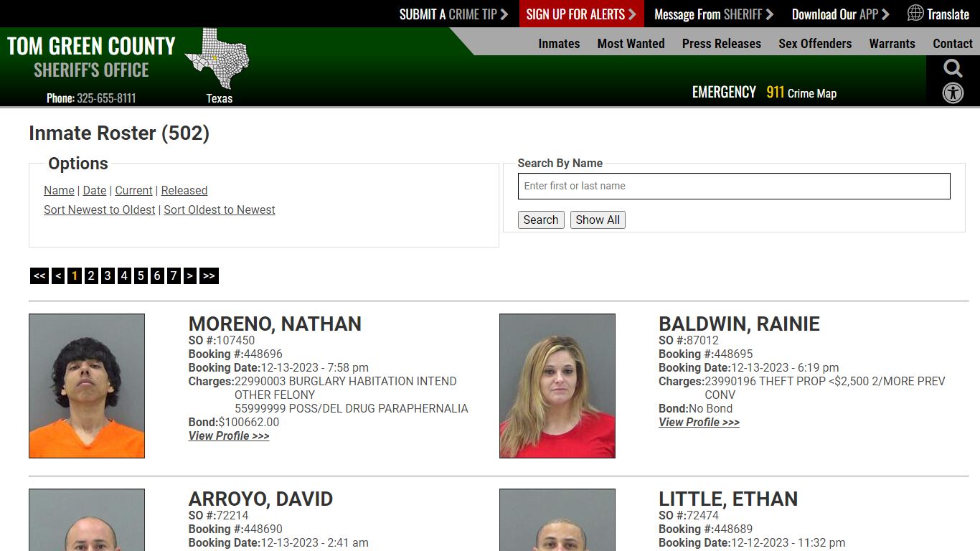Select page 1 in pagination
This screenshot has height=551, width=980.
[75, 275]
